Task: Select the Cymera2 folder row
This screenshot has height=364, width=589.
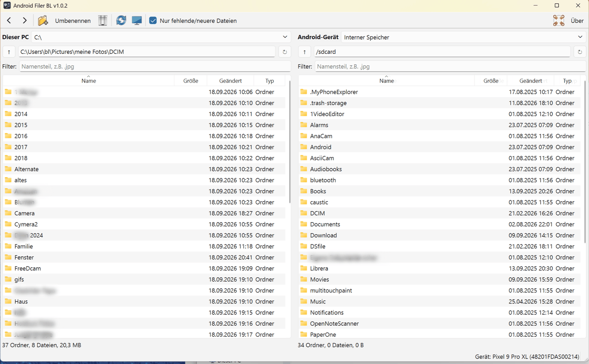Action: click(x=144, y=224)
